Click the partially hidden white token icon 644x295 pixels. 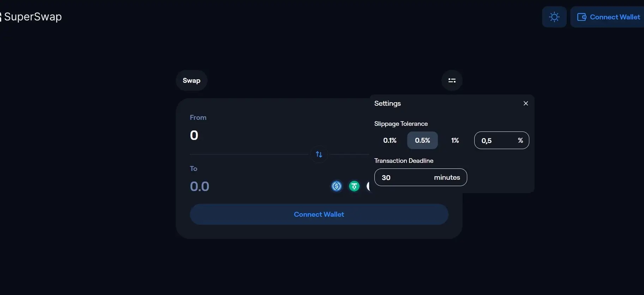click(x=368, y=186)
